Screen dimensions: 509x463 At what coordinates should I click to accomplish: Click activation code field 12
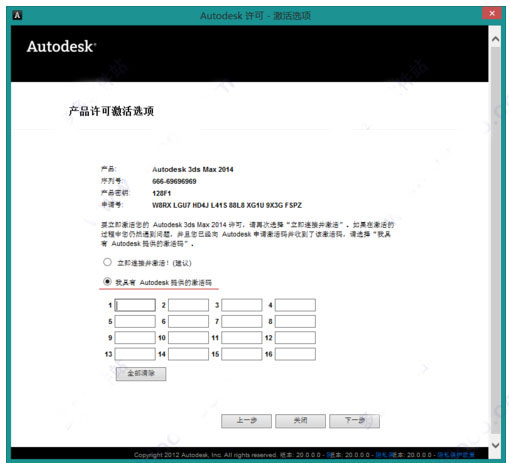(x=295, y=338)
